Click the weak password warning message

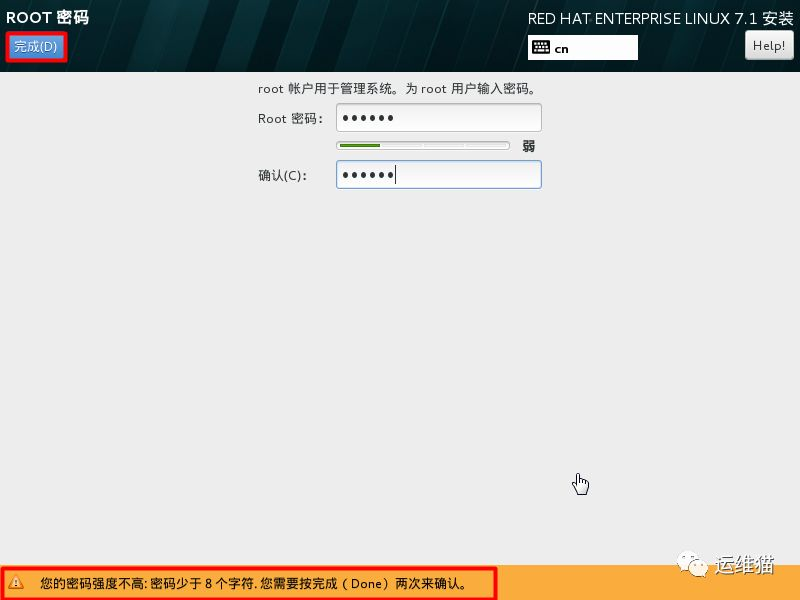(x=253, y=583)
